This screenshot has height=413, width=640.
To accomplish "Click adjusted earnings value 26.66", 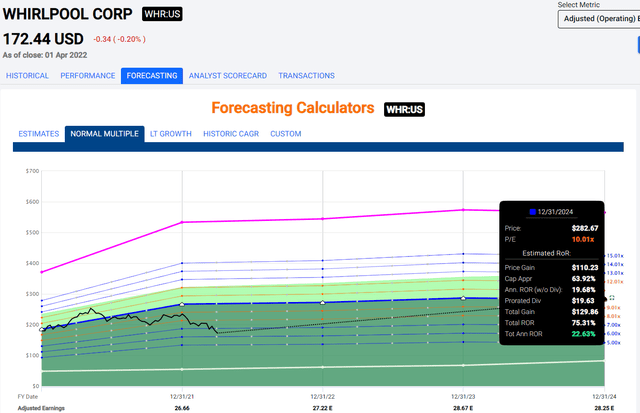I will (x=182, y=408).
